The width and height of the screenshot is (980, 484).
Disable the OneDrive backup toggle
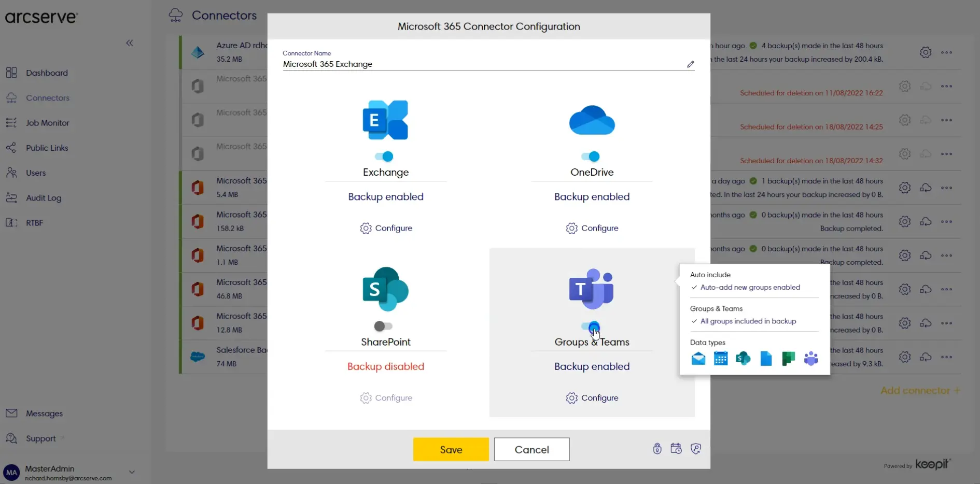point(591,156)
